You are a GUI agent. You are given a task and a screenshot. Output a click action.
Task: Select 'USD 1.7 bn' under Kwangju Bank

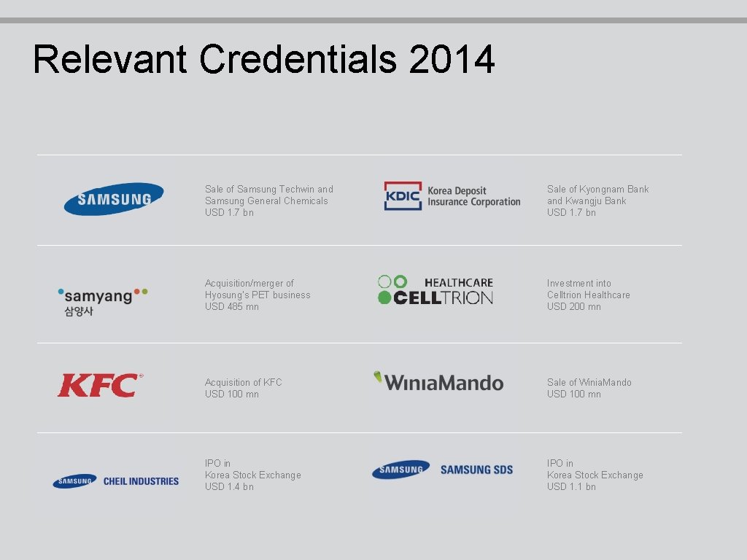tap(571, 213)
